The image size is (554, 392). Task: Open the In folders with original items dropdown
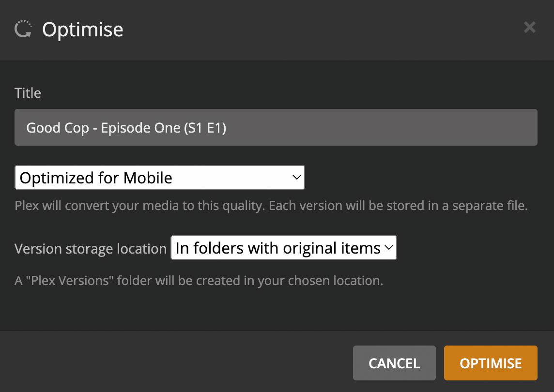click(x=284, y=248)
